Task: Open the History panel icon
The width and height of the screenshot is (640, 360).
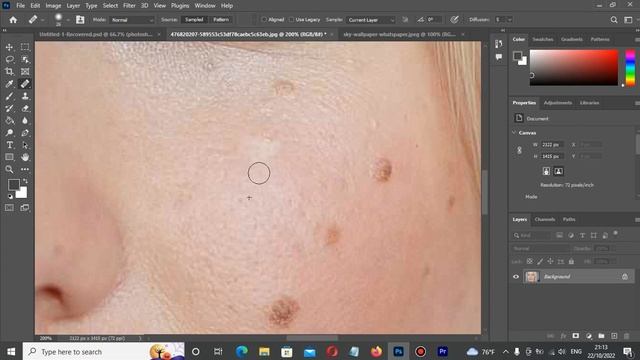Action: coord(499,44)
